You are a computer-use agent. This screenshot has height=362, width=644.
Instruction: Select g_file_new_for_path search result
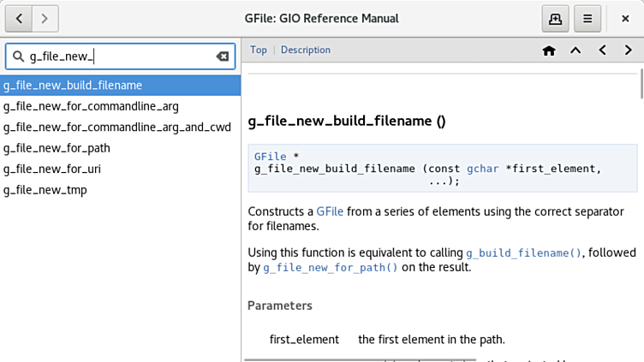(57, 148)
